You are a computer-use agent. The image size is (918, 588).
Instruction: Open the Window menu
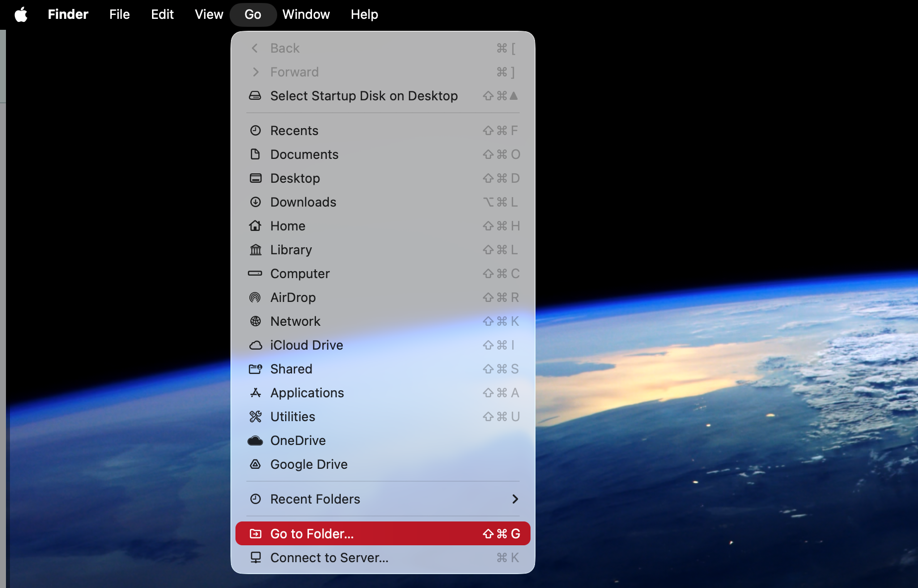pyautogui.click(x=306, y=14)
